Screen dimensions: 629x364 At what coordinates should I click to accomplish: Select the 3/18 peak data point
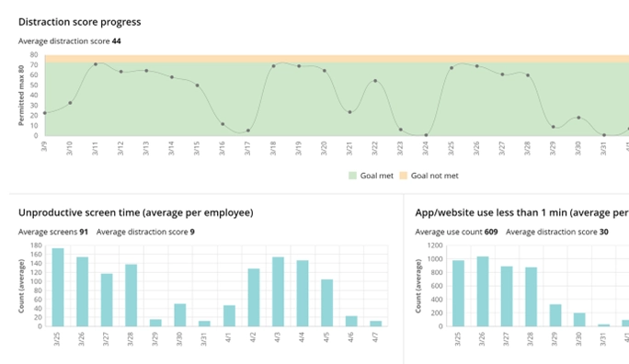pyautogui.click(x=274, y=66)
